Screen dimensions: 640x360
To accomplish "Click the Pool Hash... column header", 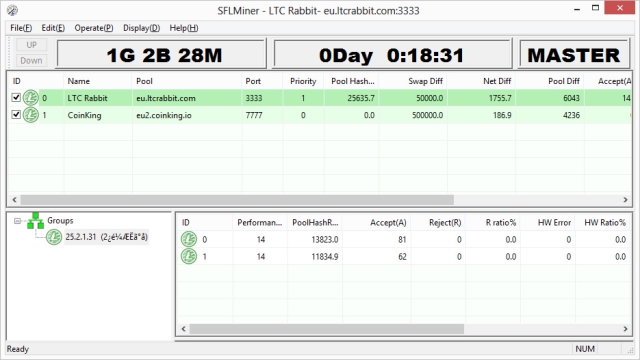I will pos(351,81).
